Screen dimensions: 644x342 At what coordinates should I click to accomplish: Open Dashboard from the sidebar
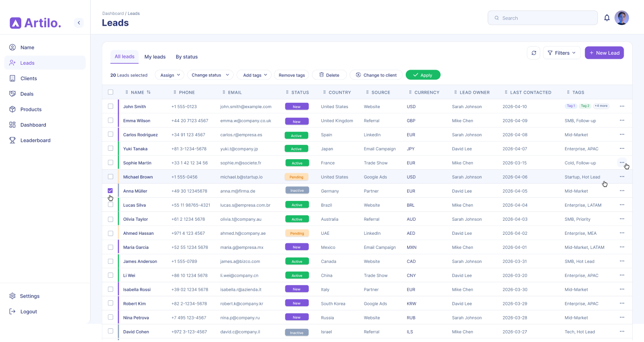[45, 124]
